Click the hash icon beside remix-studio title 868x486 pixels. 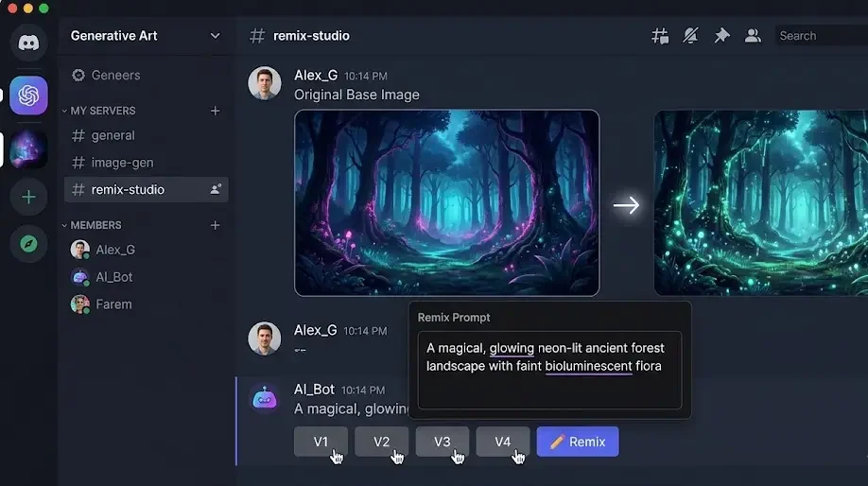pos(257,36)
